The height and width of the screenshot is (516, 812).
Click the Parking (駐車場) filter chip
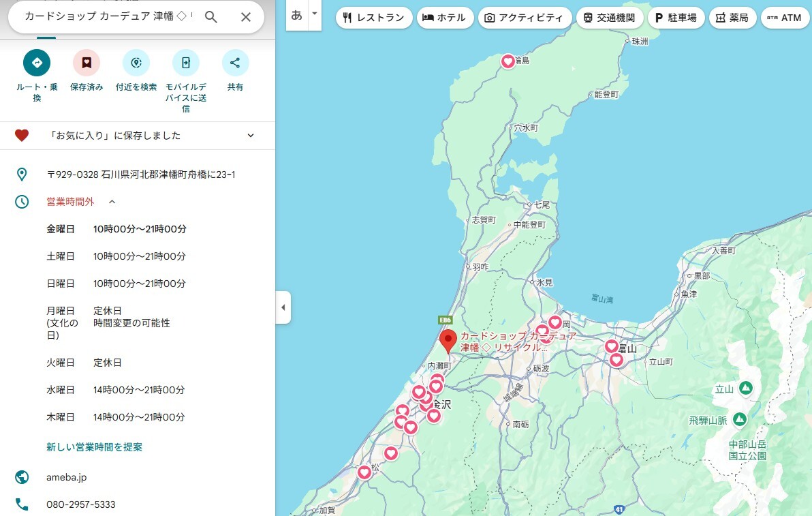(675, 18)
